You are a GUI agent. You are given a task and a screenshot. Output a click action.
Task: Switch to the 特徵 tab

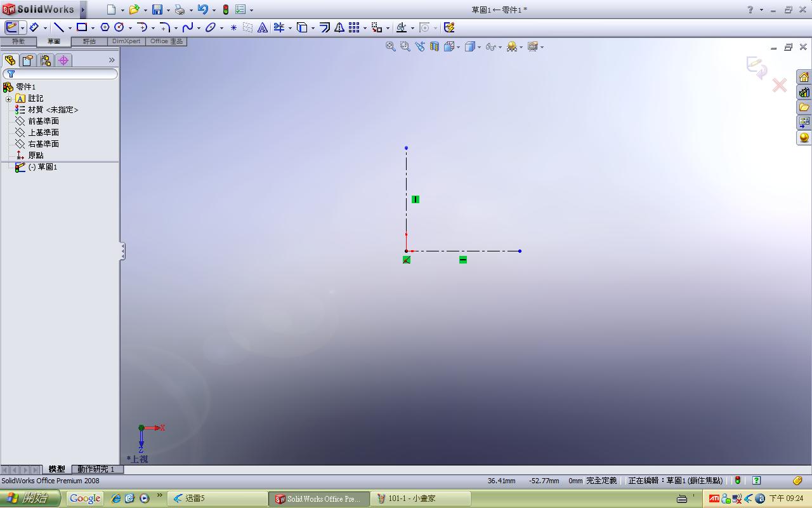click(18, 41)
